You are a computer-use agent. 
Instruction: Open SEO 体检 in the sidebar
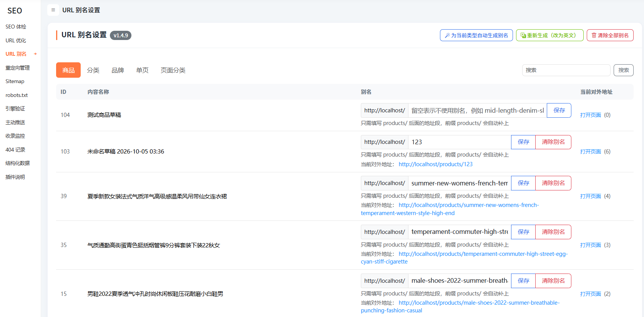click(x=16, y=27)
